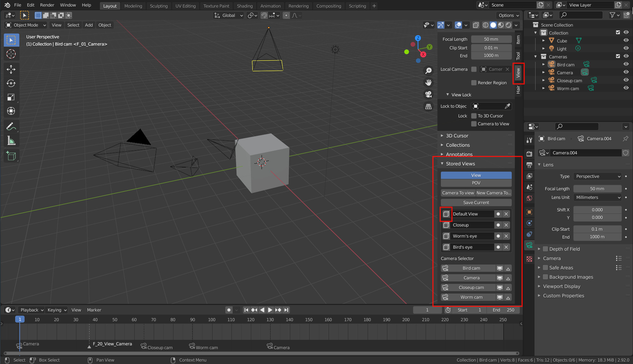633x364 pixels.
Task: Click the Save Current button
Action: (x=476, y=202)
